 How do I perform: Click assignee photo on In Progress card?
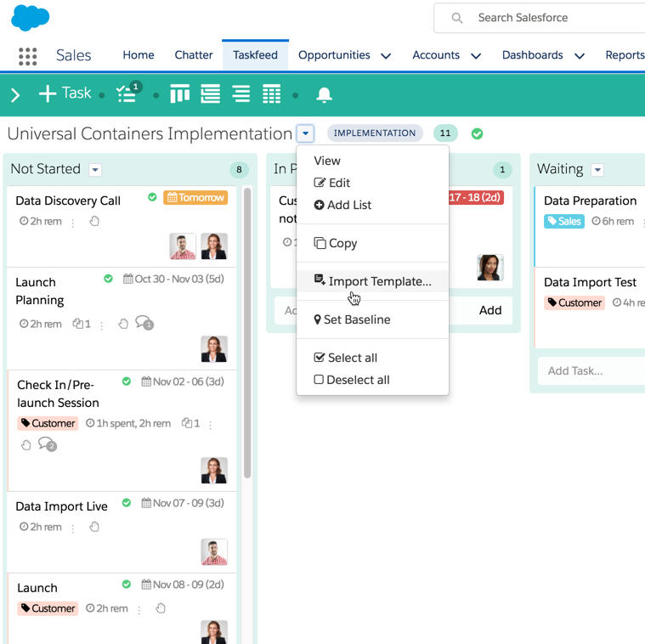click(490, 268)
